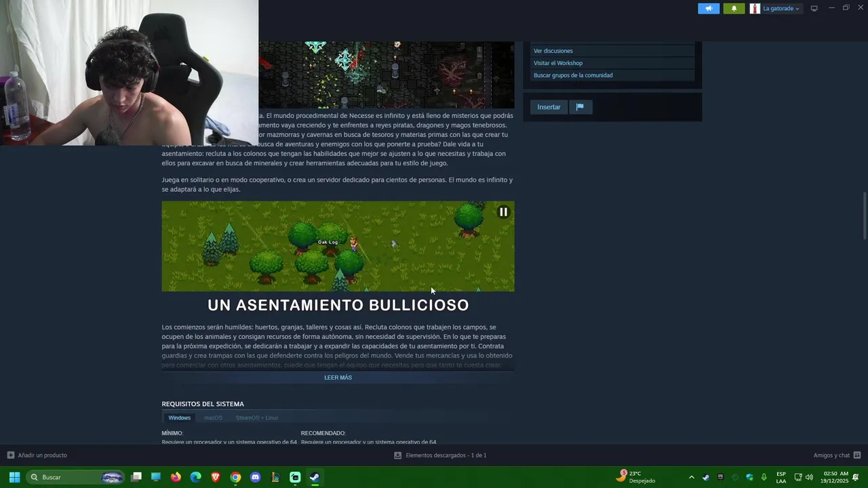Open Buscar grupos de la comunidad
The image size is (868, 488).
(x=573, y=75)
